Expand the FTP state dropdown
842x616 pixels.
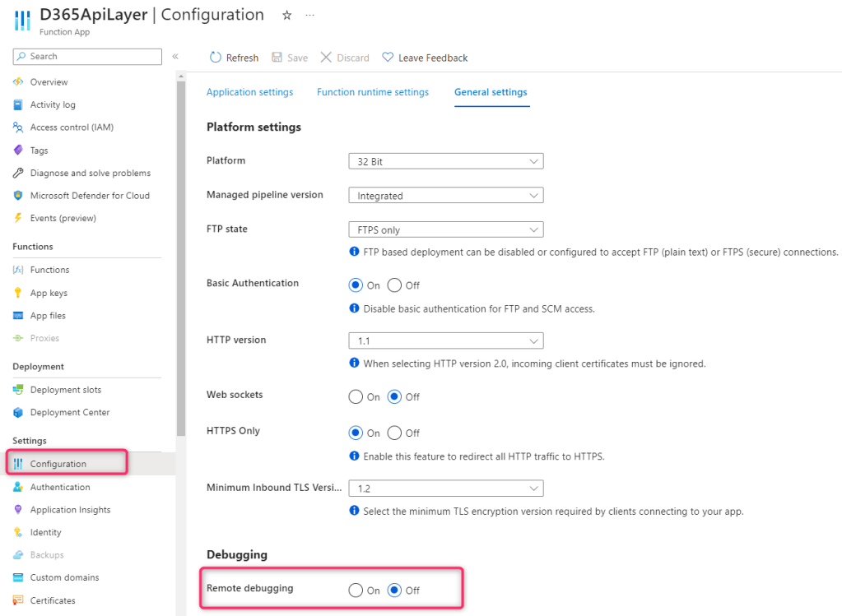(x=445, y=230)
